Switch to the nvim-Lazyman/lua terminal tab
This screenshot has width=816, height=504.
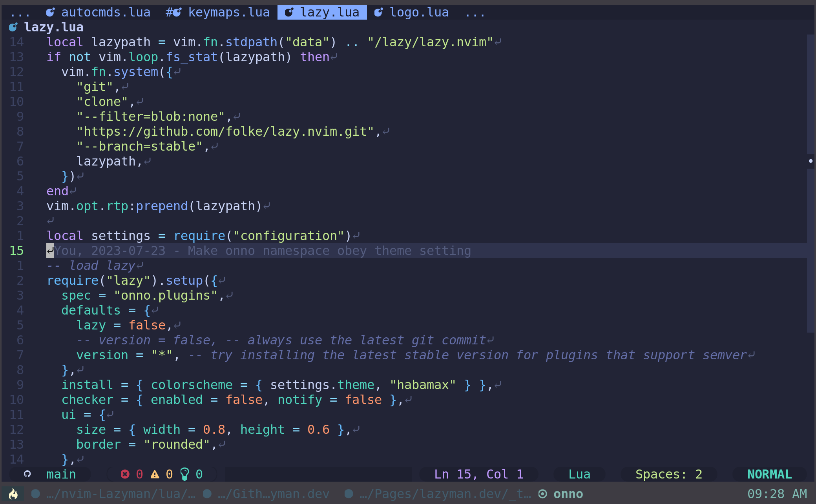pos(120,494)
